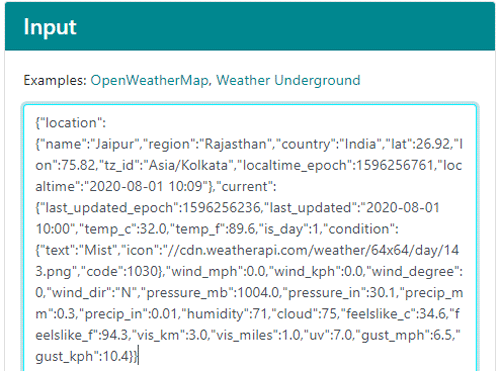The height and width of the screenshot is (371, 500).
Task: Click the "Mist" condition text value
Action: pyautogui.click(x=98, y=250)
